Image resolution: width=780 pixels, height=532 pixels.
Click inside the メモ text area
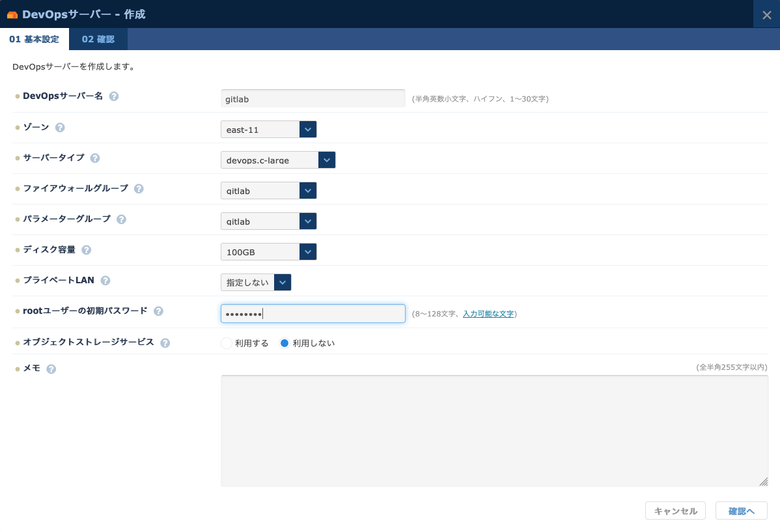[494, 430]
